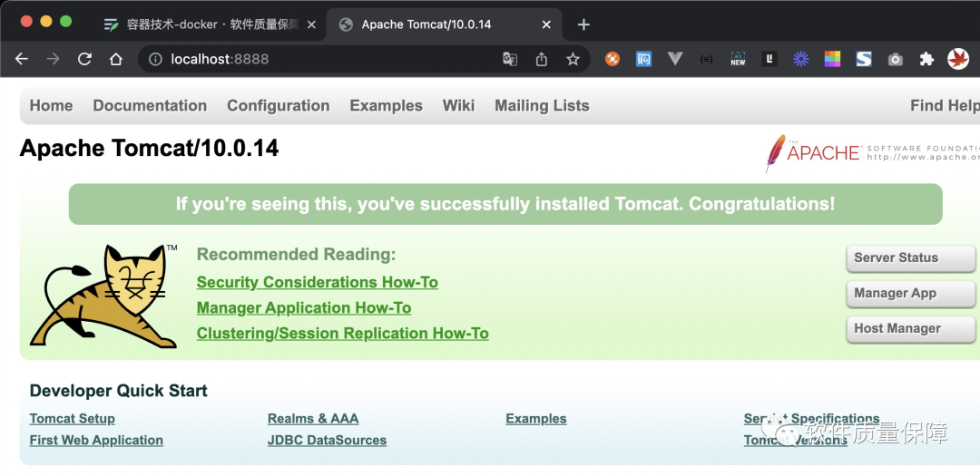Viewport: 980px width, 476px height.
Task: Click the Recommended Reading heading
Action: coord(296,255)
